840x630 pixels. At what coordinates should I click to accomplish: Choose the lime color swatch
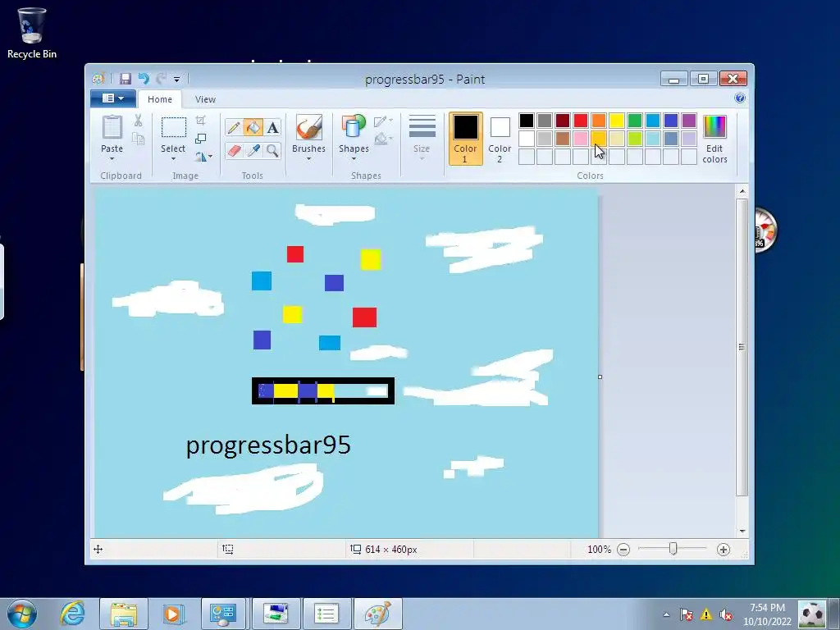pyautogui.click(x=635, y=139)
